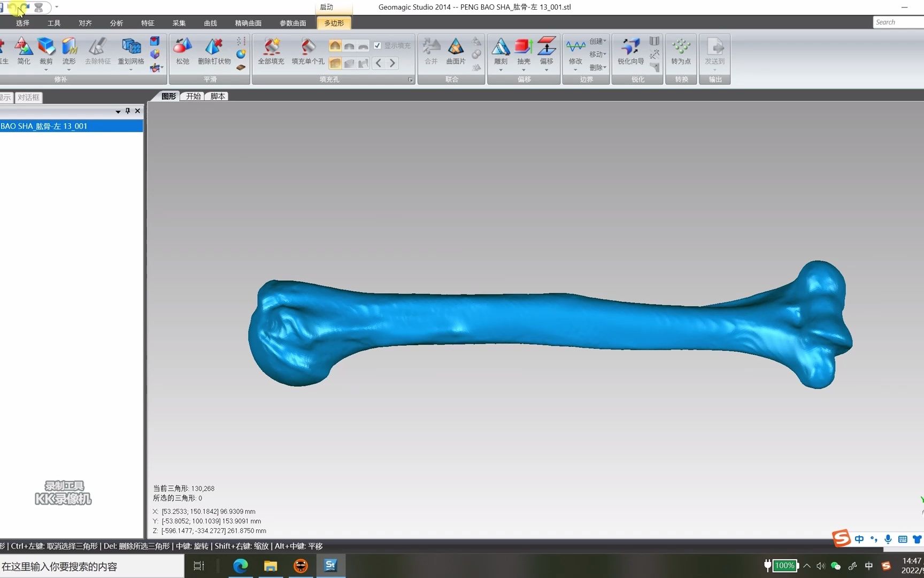
Task: Click the volume speaker tray icon
Action: (x=821, y=566)
